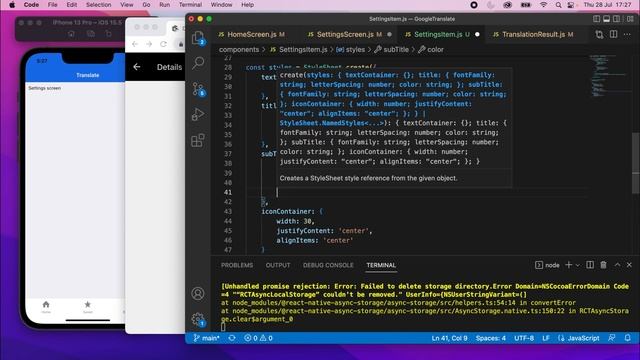The image size is (640, 360).
Task: Change encoding via UTF-8 in status bar
Action: [x=524, y=338]
